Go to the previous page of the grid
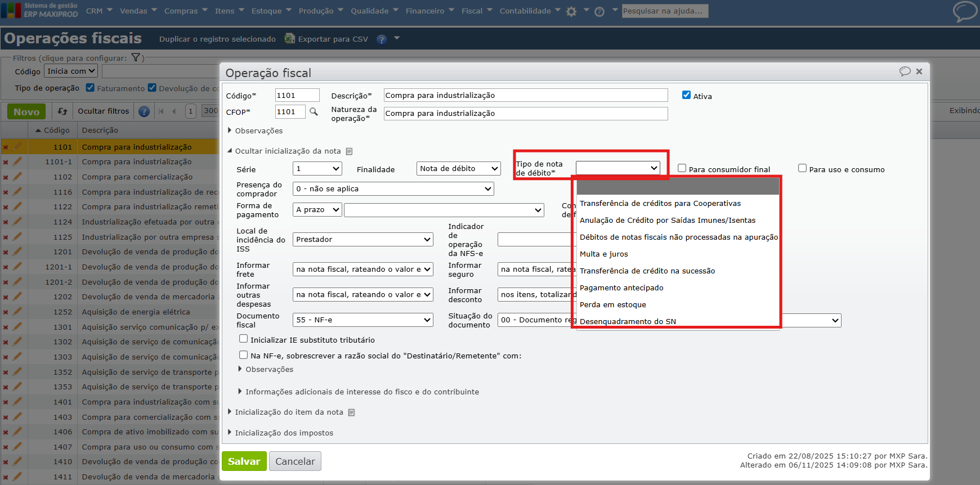The height and width of the screenshot is (485, 980). click(x=174, y=111)
